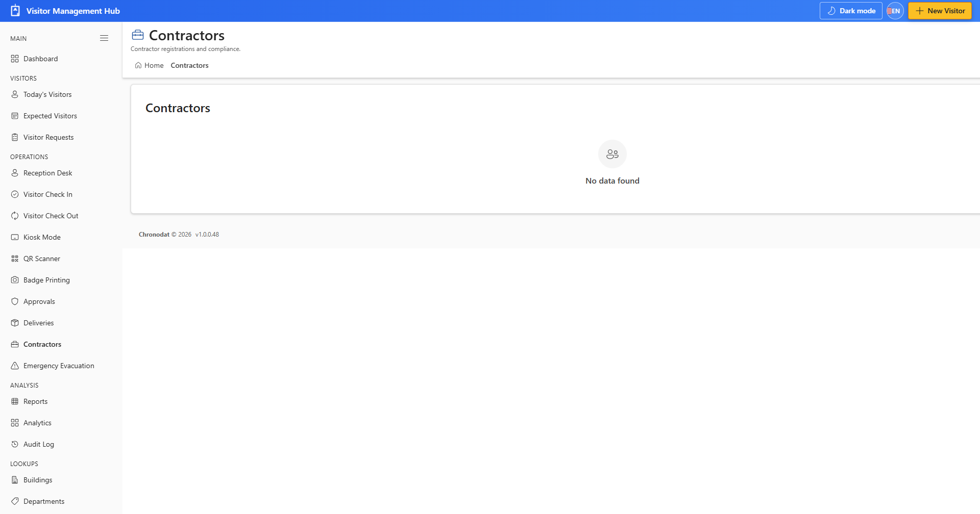Image resolution: width=980 pixels, height=514 pixels.
Task: Click the Emergency Evacuation warning icon
Action: point(15,366)
